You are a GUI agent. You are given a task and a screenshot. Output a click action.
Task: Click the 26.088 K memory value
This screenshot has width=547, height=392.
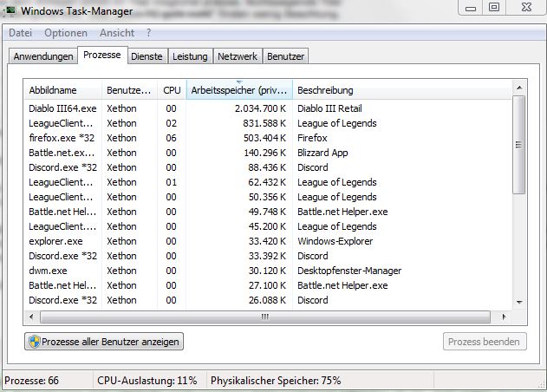tap(267, 300)
